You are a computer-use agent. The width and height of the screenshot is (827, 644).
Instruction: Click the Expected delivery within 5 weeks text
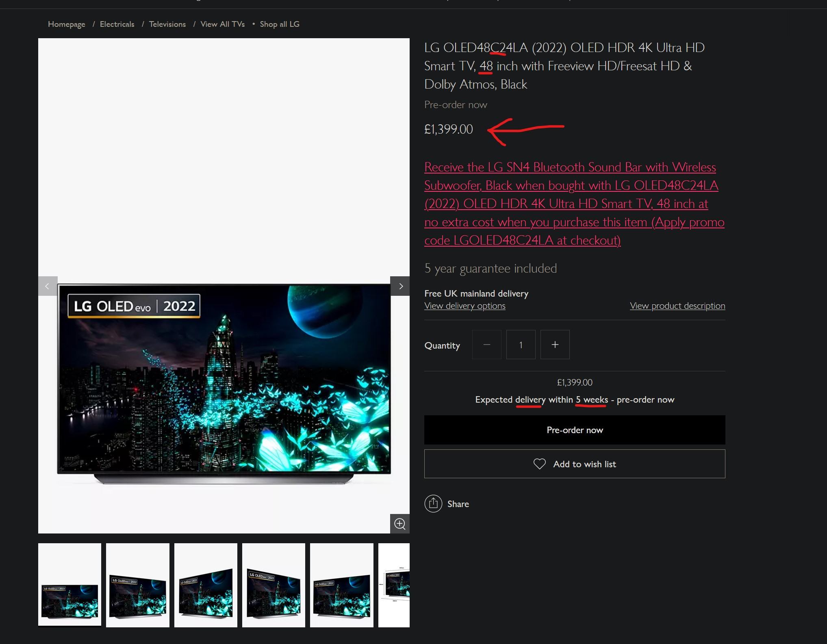575,399
